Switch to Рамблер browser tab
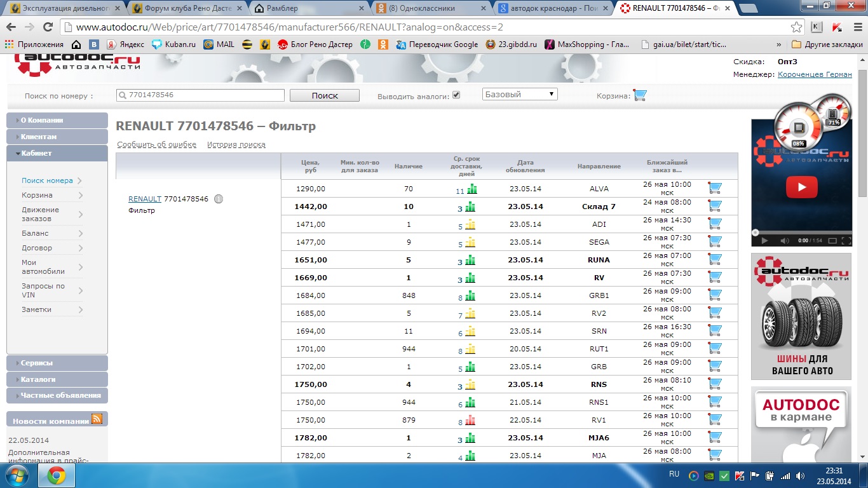The height and width of the screenshot is (488, 868). pos(306,9)
